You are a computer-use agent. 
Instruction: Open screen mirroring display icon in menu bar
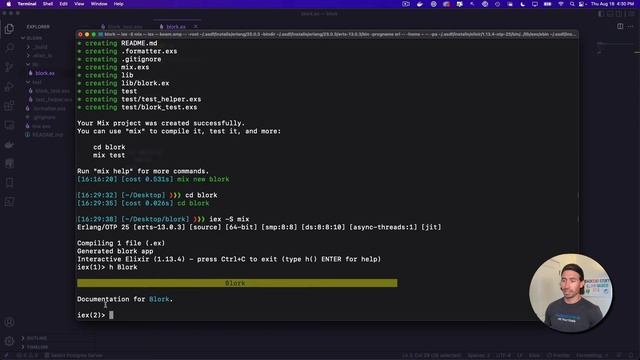(x=535, y=4)
